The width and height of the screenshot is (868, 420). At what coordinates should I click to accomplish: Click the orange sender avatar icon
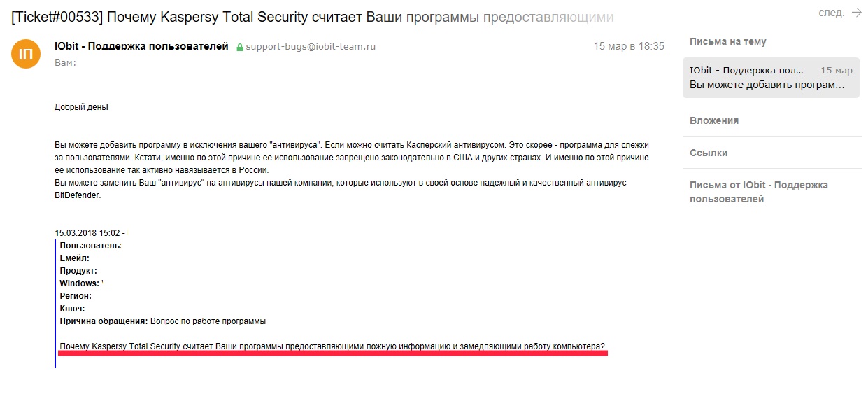point(26,54)
